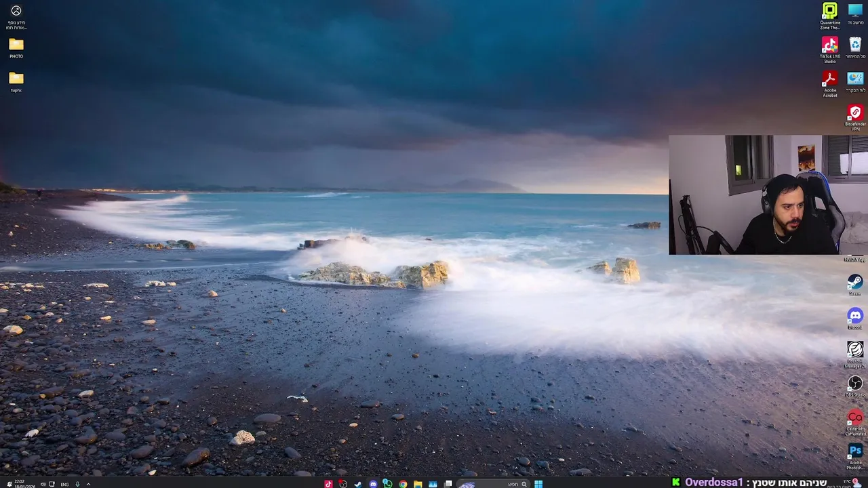Open the volume tray icon
This screenshot has height=488, width=868.
[x=43, y=484]
